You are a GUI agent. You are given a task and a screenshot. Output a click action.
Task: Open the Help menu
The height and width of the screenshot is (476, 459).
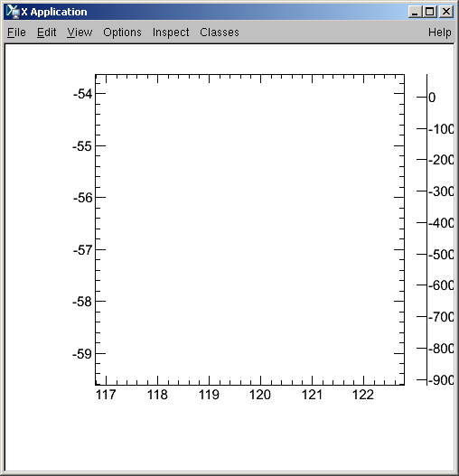point(439,33)
